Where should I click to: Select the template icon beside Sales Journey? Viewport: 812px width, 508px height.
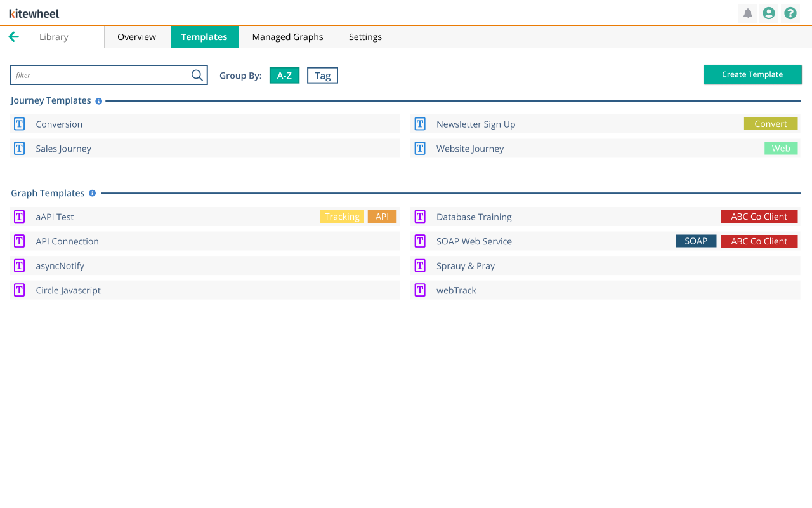19,148
